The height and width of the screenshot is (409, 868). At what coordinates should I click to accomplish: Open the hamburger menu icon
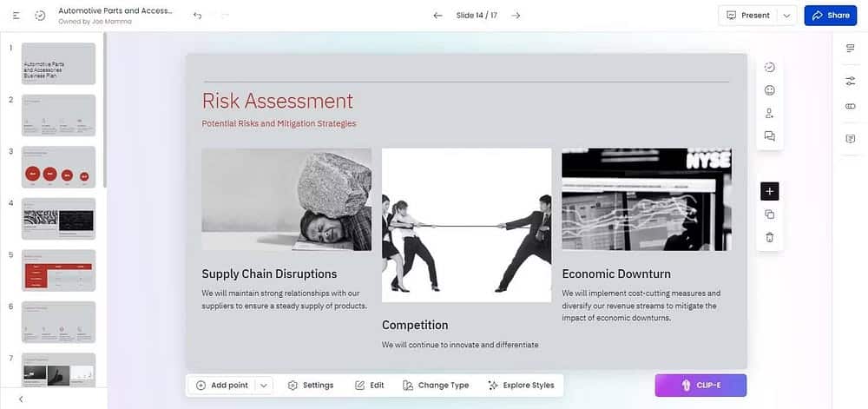click(16, 16)
